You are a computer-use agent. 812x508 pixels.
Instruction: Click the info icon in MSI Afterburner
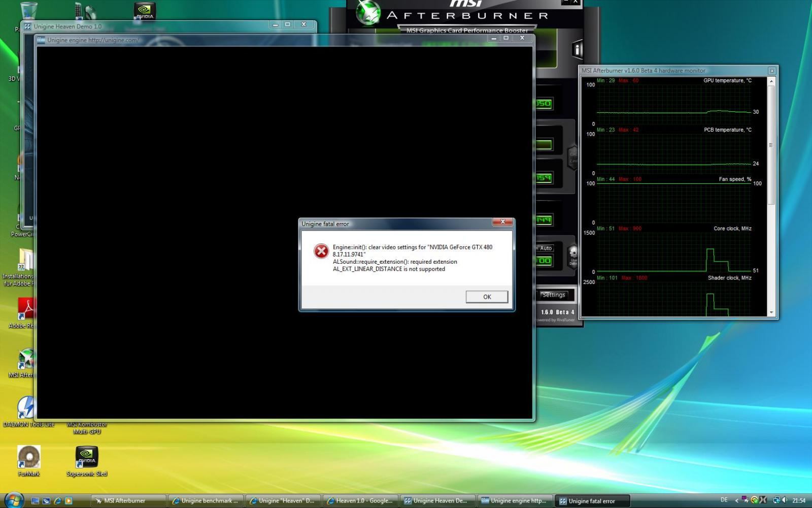(x=577, y=49)
